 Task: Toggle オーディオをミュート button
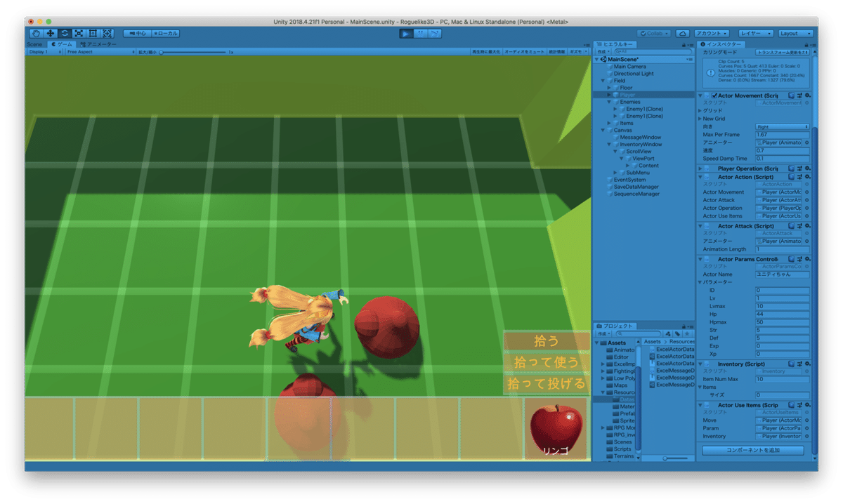click(x=524, y=52)
